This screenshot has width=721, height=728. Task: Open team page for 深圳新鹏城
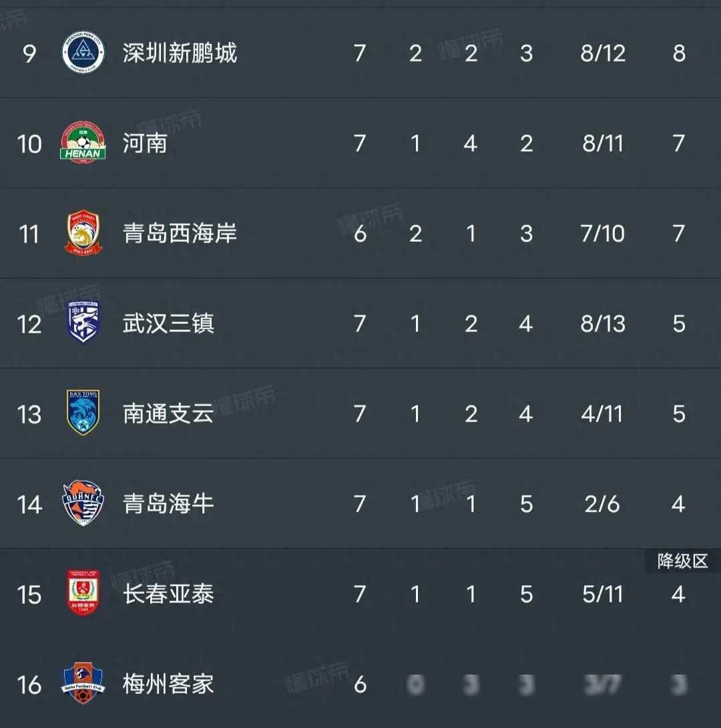tap(180, 53)
